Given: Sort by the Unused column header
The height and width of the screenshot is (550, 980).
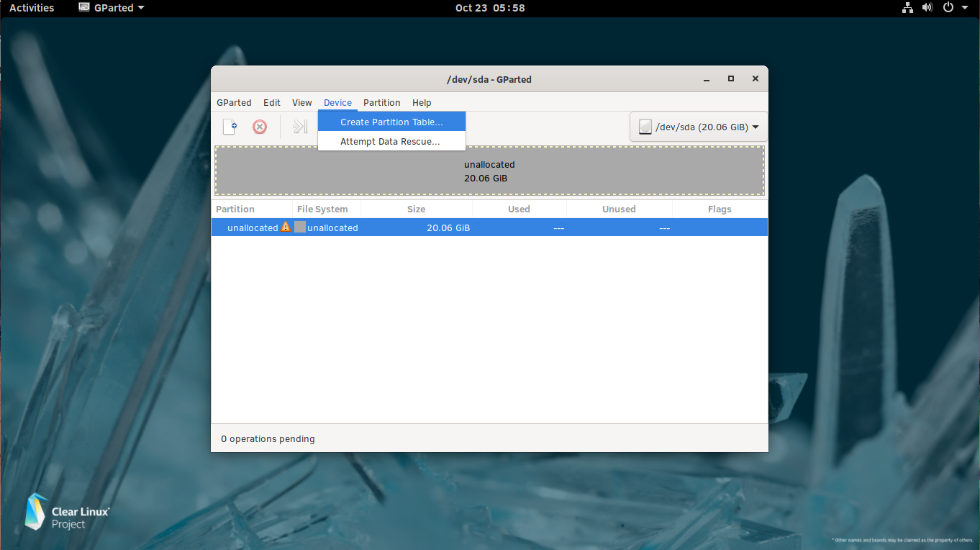Looking at the screenshot, I should click(620, 209).
